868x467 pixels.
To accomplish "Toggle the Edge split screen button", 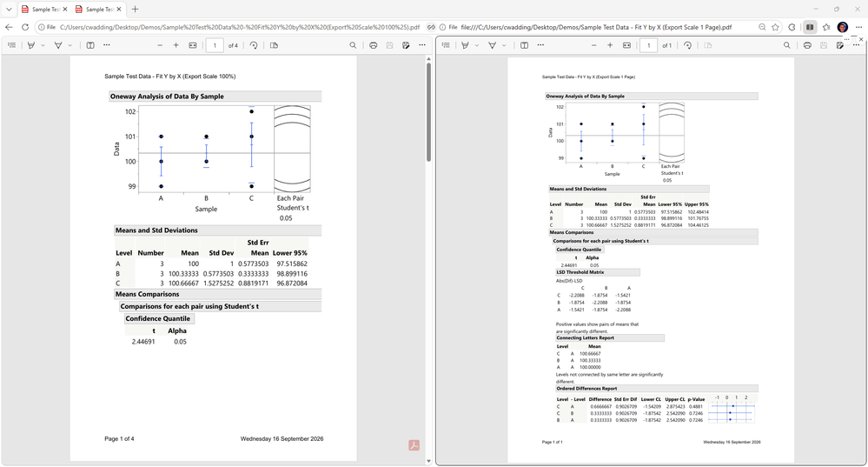I will tap(809, 27).
